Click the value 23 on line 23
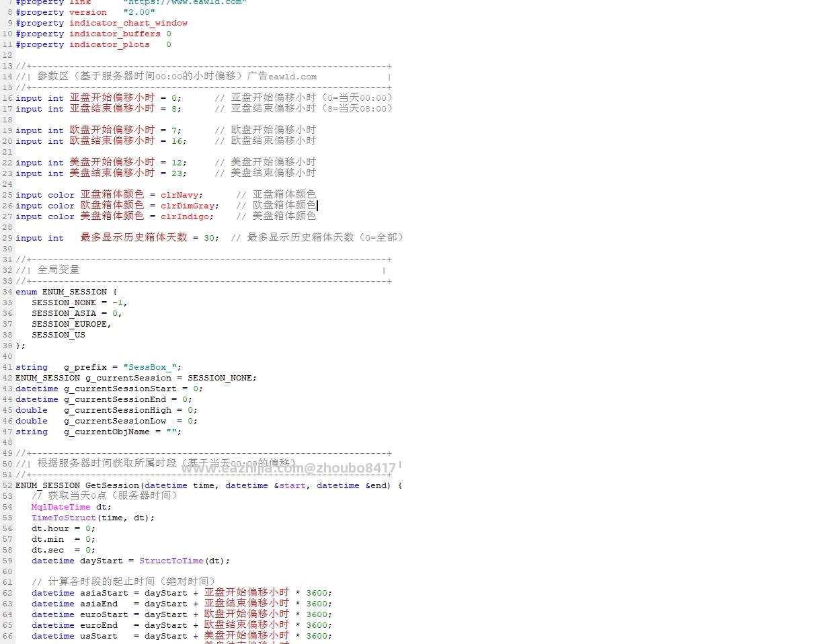 click(177, 173)
